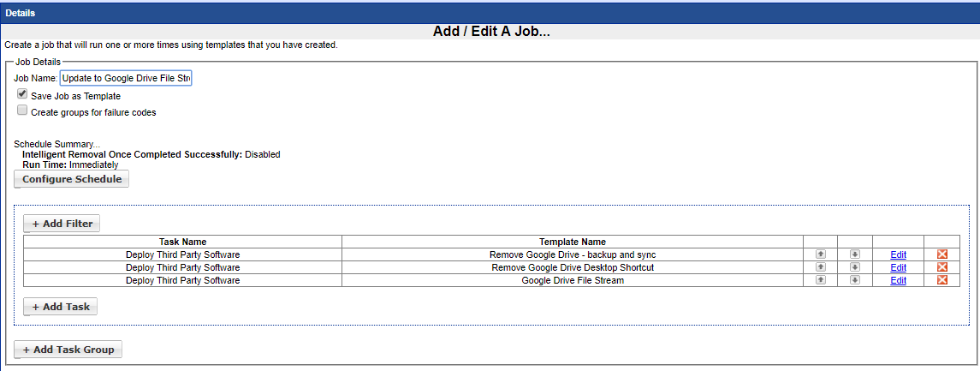Move 'Remove Google Drive - backup and sync' task up
This screenshot has height=371, width=980.
tap(820, 254)
